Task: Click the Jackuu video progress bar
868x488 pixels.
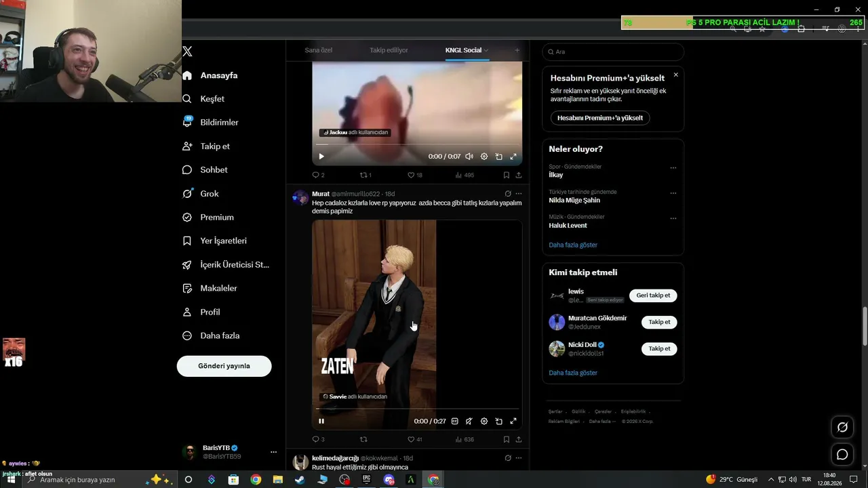Action: coord(417,144)
